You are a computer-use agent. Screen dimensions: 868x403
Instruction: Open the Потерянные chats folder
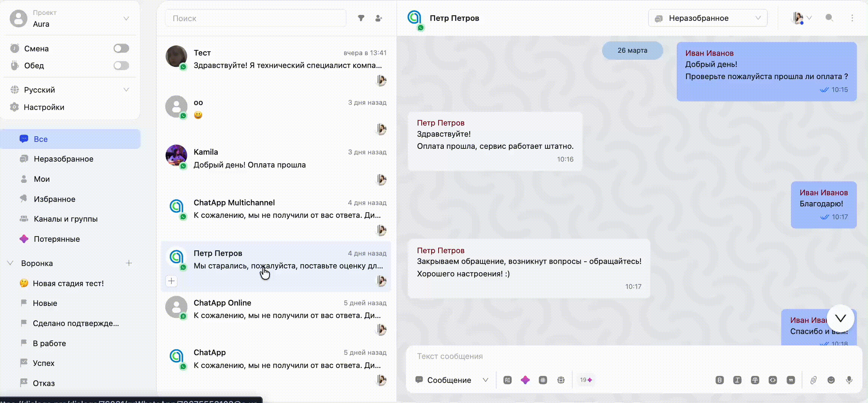click(57, 239)
